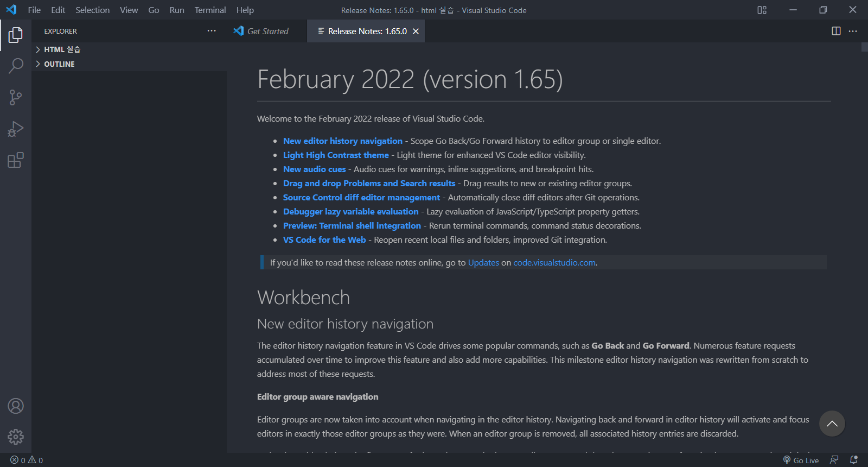Click the vertical scrollbar thumb
This screenshot has height=467, width=868.
point(864,47)
